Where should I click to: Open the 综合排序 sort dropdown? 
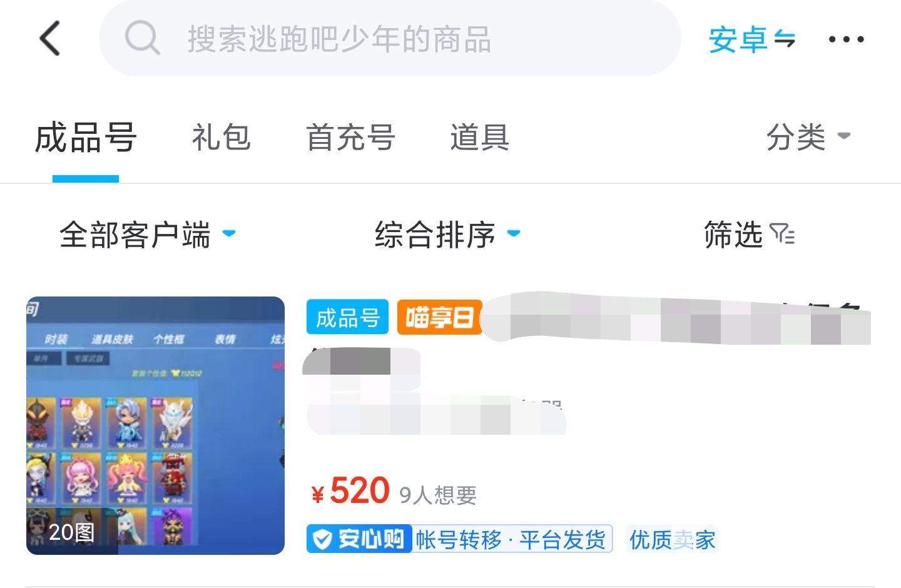(448, 235)
